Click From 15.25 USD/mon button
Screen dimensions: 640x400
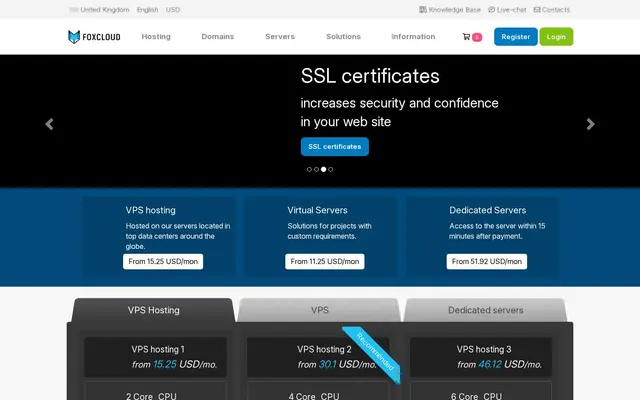point(163,262)
